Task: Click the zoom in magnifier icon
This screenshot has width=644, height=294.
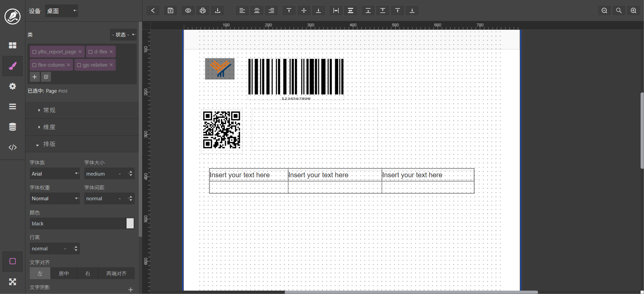Action: [633, 10]
